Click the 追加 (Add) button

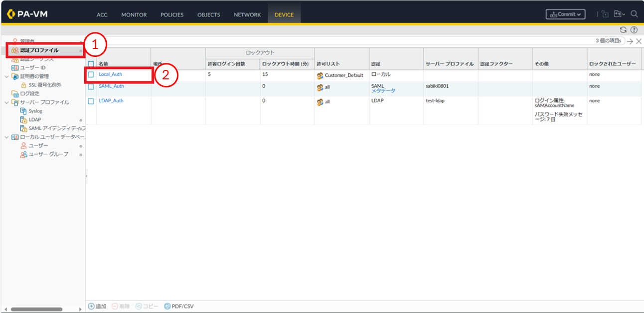97,306
